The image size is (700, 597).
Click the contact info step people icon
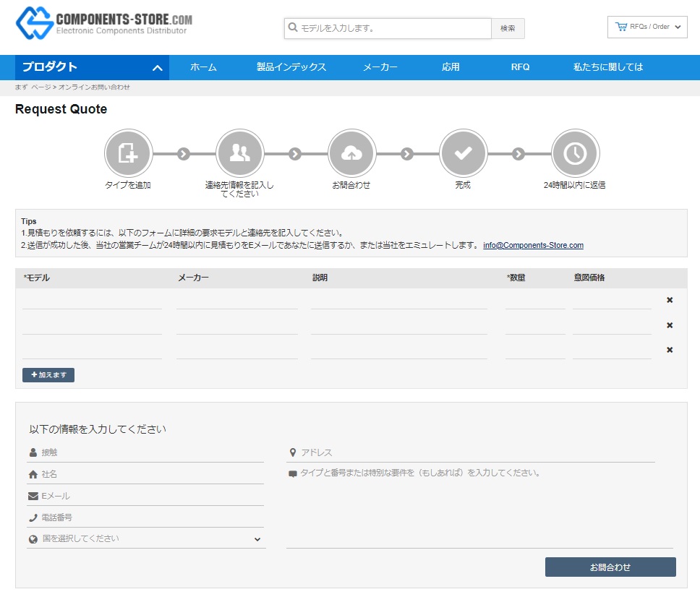[x=239, y=153]
